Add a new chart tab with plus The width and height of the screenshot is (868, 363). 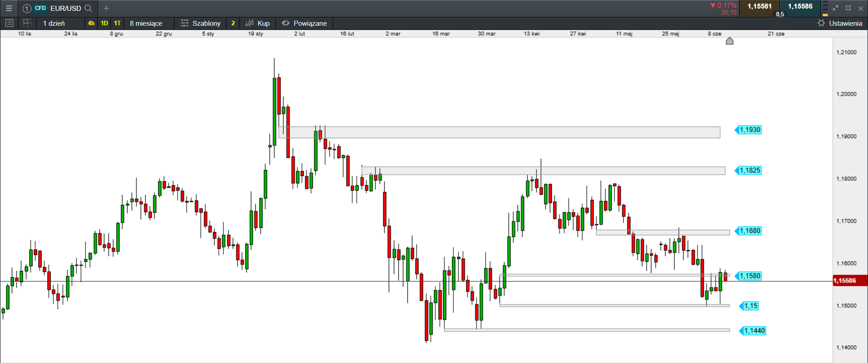coord(106,8)
